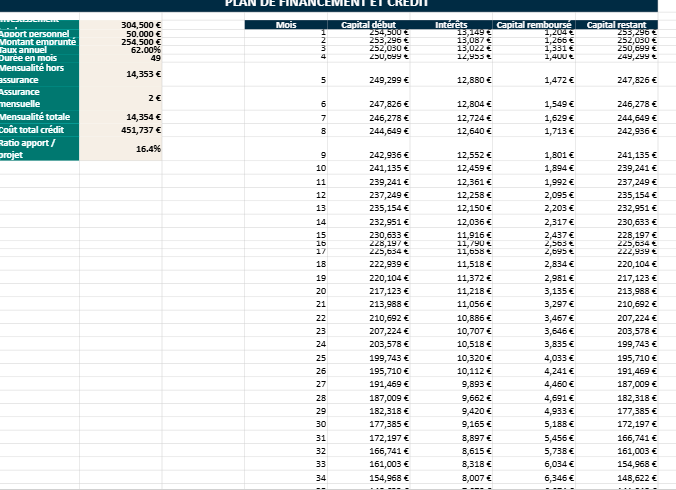The height and width of the screenshot is (490, 676).
Task: Click the Mois column header
Action: coord(286,25)
